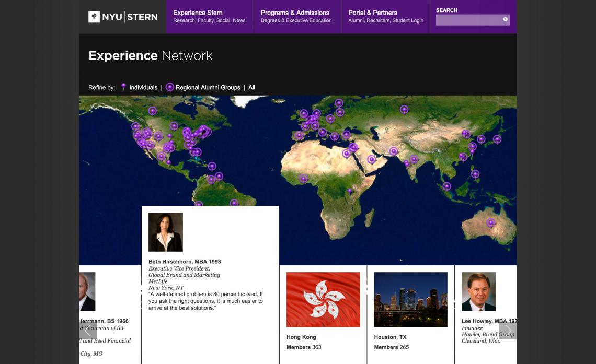This screenshot has height=364, width=596.
Task: Filter map by Individuals
Action: (143, 87)
